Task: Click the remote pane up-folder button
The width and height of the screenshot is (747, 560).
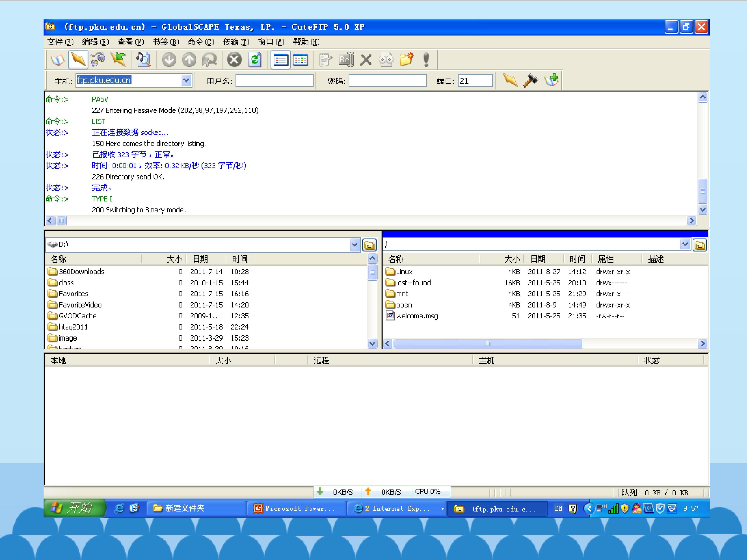Action: pyautogui.click(x=699, y=245)
